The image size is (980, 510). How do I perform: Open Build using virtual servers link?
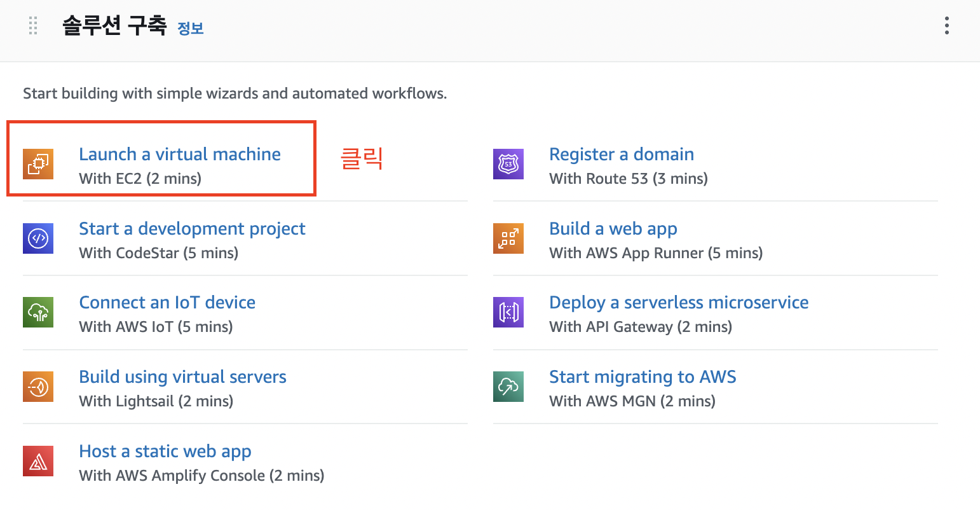click(x=182, y=376)
